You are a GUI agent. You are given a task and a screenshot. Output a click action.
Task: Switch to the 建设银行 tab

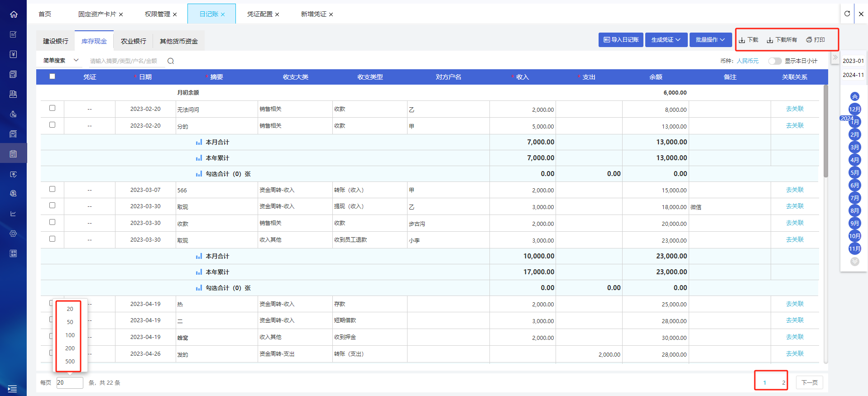click(56, 41)
